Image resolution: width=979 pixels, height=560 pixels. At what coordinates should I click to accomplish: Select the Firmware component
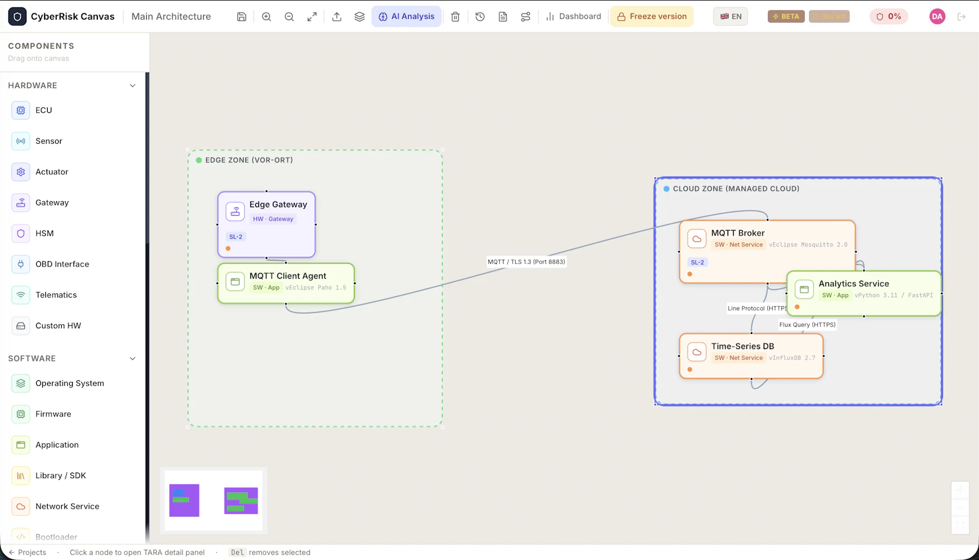(73, 414)
